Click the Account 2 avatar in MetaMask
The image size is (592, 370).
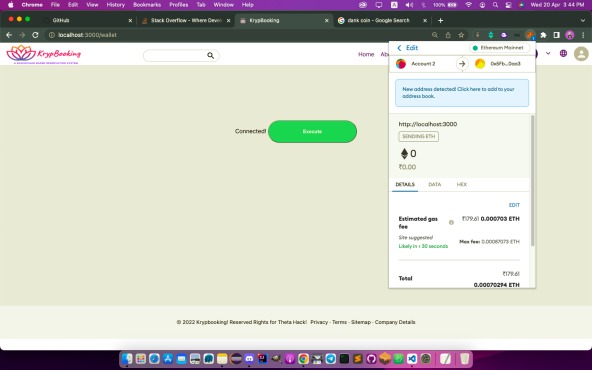coord(401,64)
